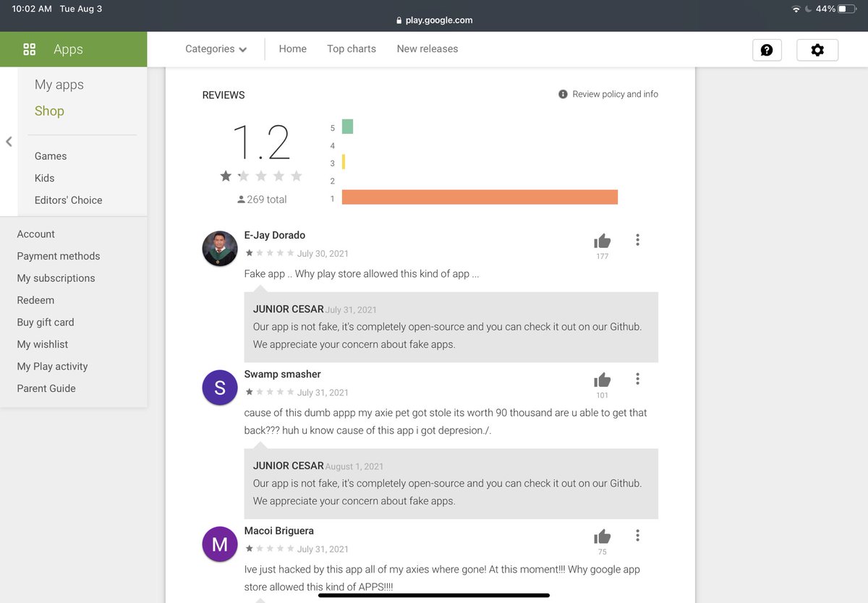868x603 pixels.
Task: Open more options for Swamp smasher's review
Action: (x=637, y=378)
